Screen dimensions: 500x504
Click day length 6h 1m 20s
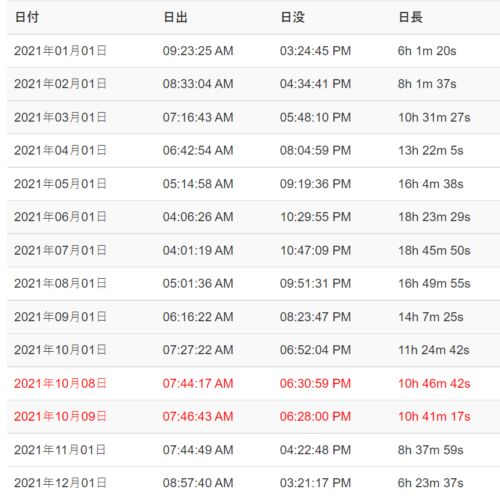coord(427,51)
